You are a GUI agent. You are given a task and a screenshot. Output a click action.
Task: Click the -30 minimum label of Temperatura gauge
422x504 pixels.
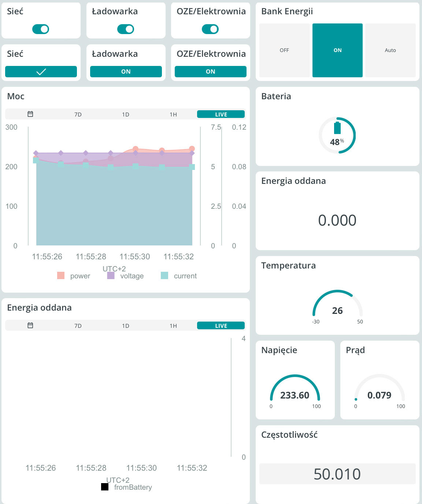tap(316, 322)
